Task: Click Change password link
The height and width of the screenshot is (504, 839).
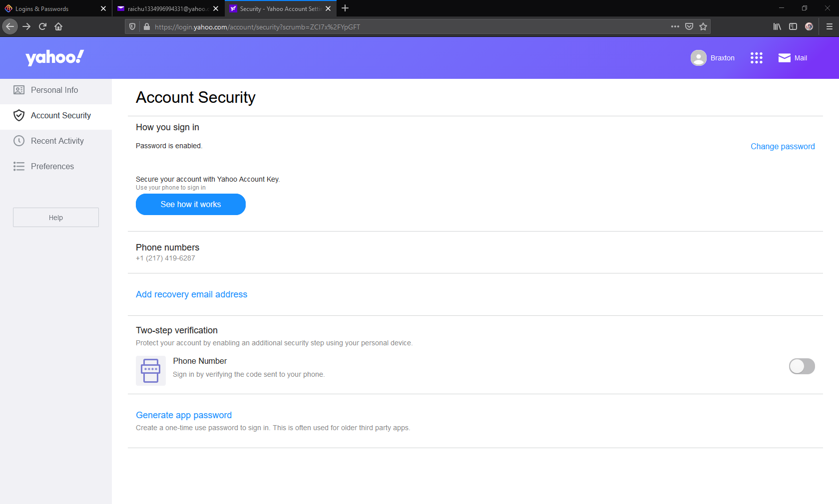Action: tap(783, 146)
